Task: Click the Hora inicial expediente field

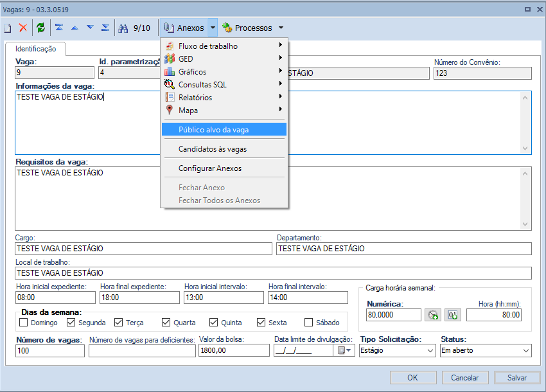Action: click(x=55, y=298)
